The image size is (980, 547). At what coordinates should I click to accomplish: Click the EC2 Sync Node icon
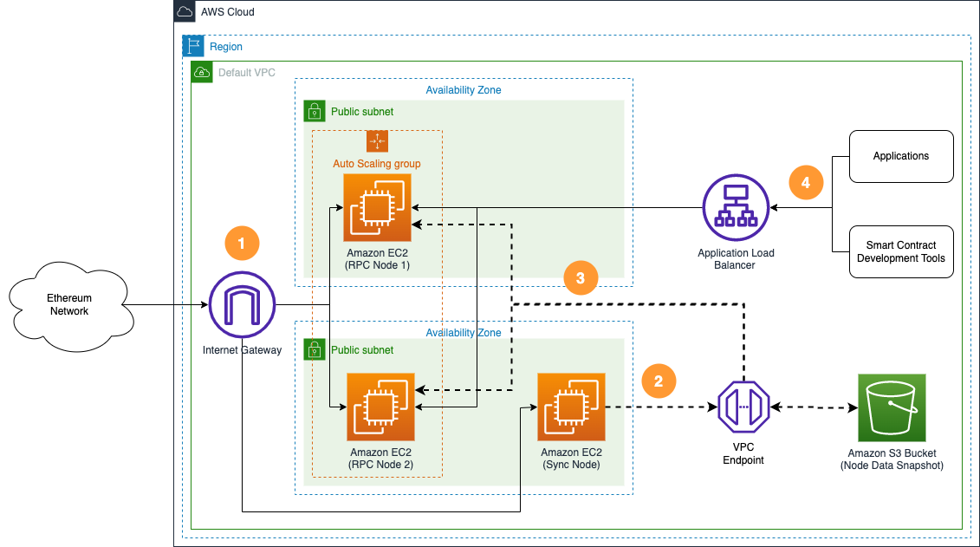tap(571, 407)
